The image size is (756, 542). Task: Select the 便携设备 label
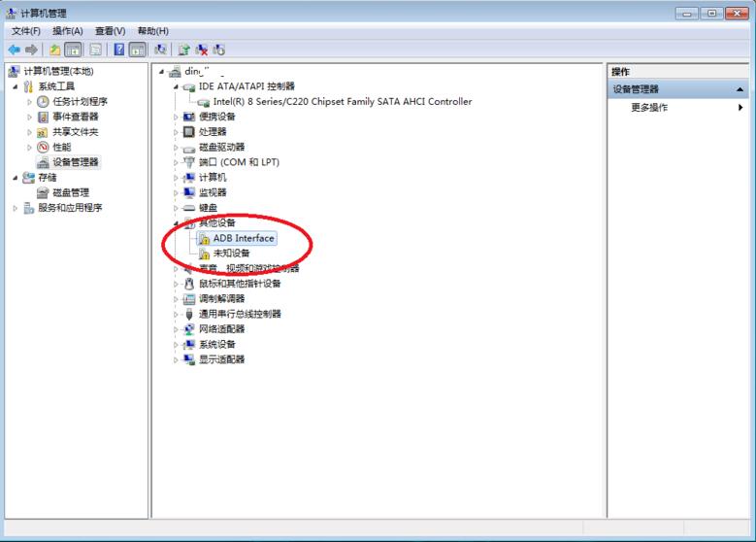coord(217,117)
